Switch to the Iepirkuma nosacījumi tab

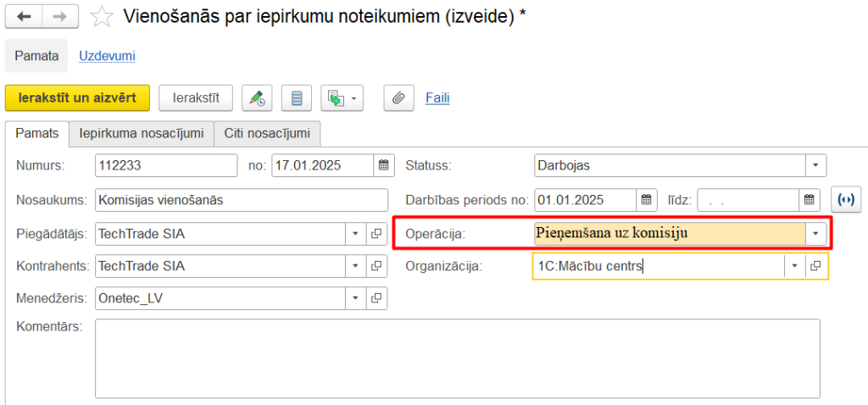pyautogui.click(x=141, y=133)
